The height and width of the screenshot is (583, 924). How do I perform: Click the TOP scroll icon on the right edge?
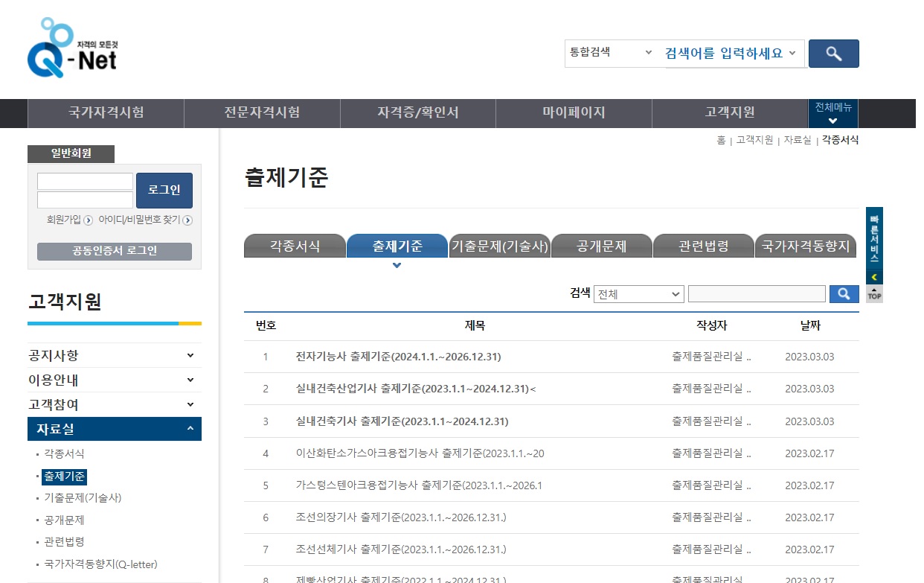coord(873,293)
